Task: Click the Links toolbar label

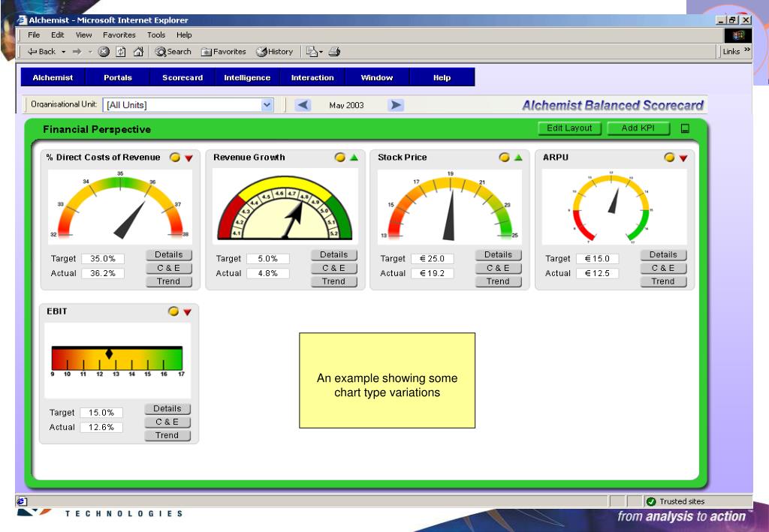Action: point(731,52)
